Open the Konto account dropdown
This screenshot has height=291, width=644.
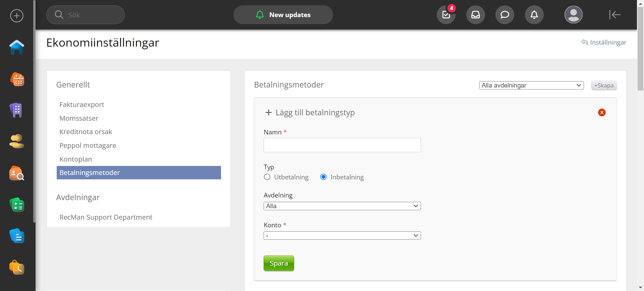(x=342, y=236)
